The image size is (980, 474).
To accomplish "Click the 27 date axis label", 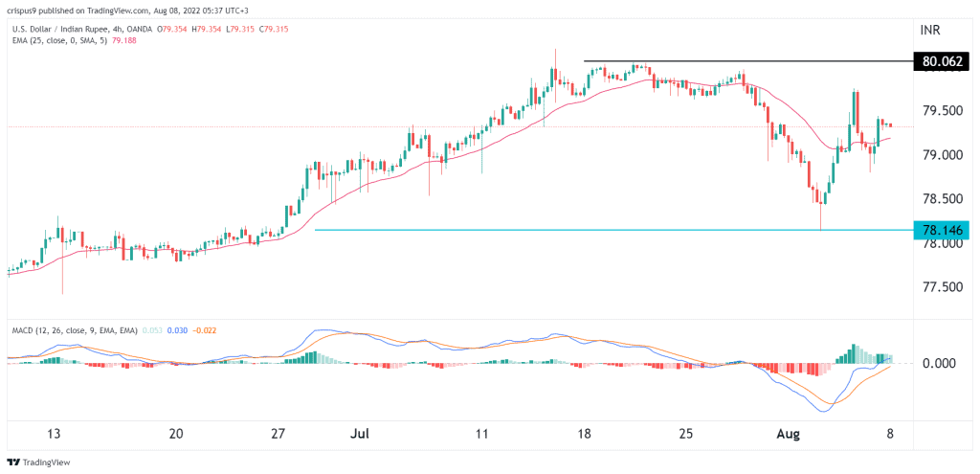I will click(278, 434).
